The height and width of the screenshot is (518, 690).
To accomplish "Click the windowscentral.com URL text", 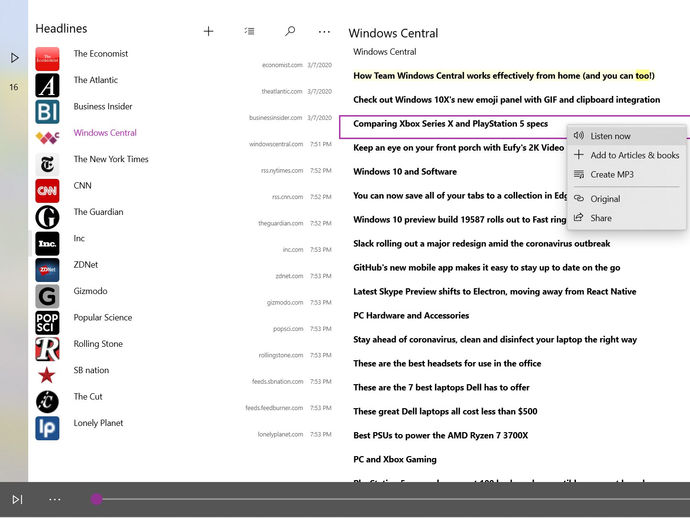I will pyautogui.click(x=276, y=144).
